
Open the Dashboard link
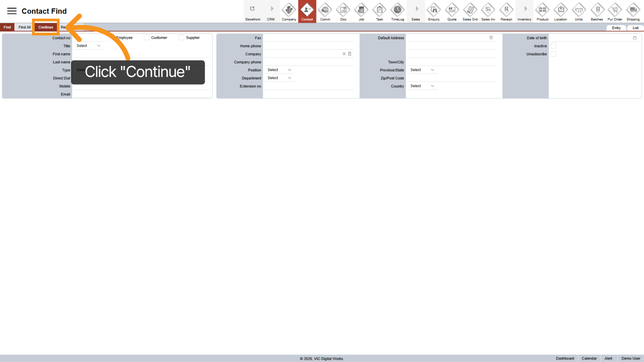click(x=565, y=358)
